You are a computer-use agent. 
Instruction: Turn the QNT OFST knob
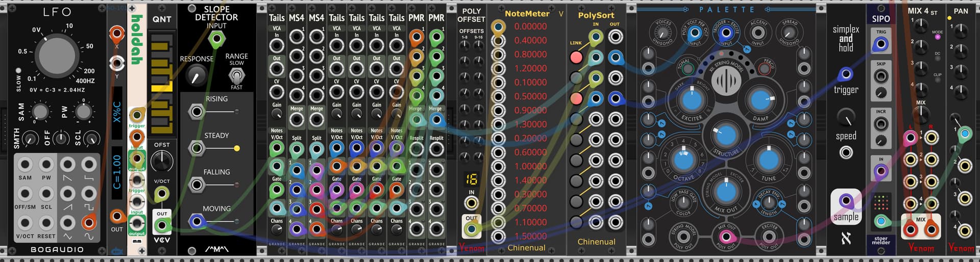(162, 162)
